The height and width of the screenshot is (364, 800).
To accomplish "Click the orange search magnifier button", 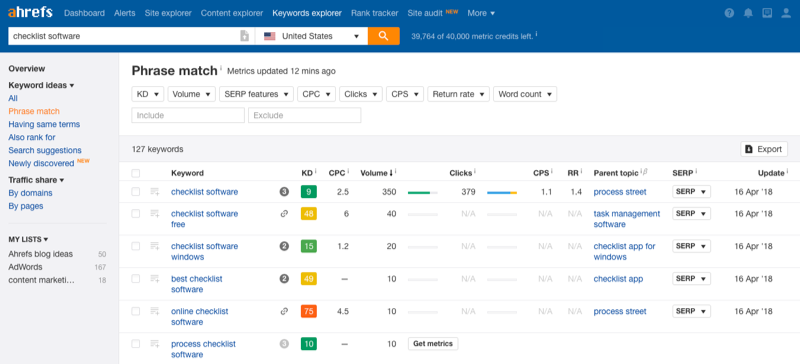I will tap(384, 36).
